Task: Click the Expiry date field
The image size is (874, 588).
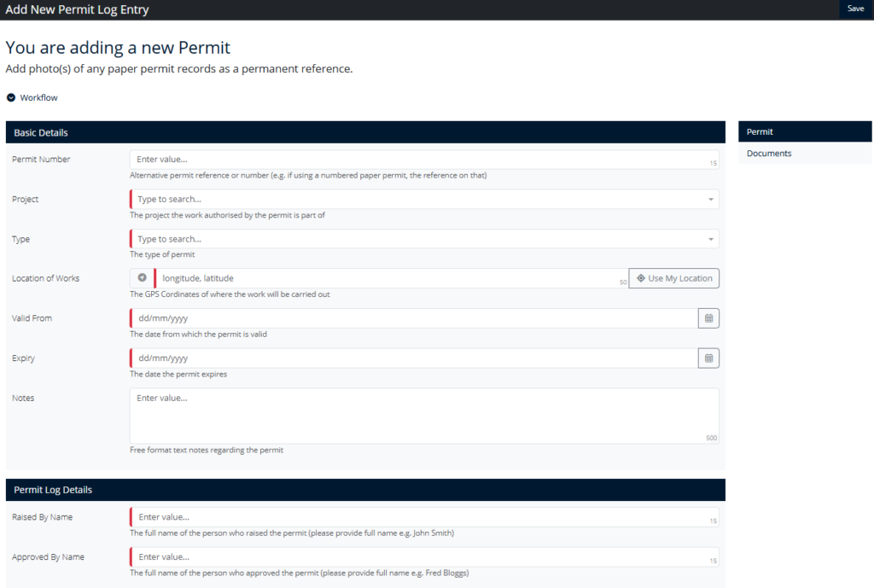Action: tap(414, 358)
